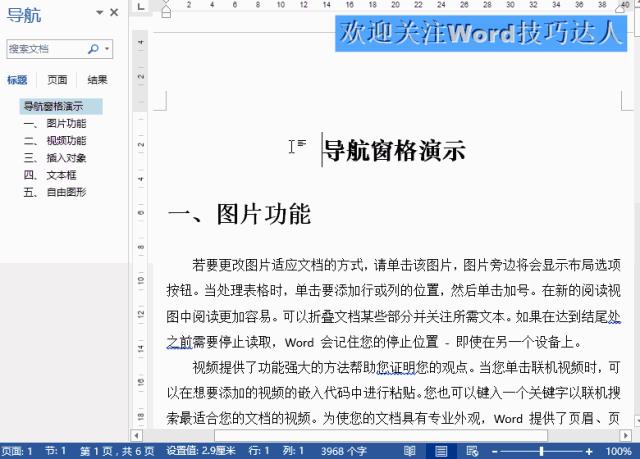This screenshot has width=640, height=459.
Task: Open zoom dialog via 100% label
Action: 618,451
